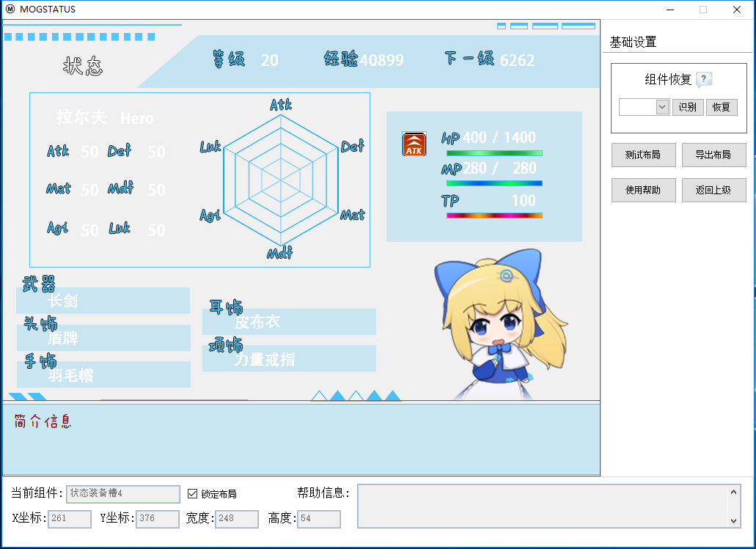Select the blonde chibi character portrait

pyautogui.click(x=502, y=324)
